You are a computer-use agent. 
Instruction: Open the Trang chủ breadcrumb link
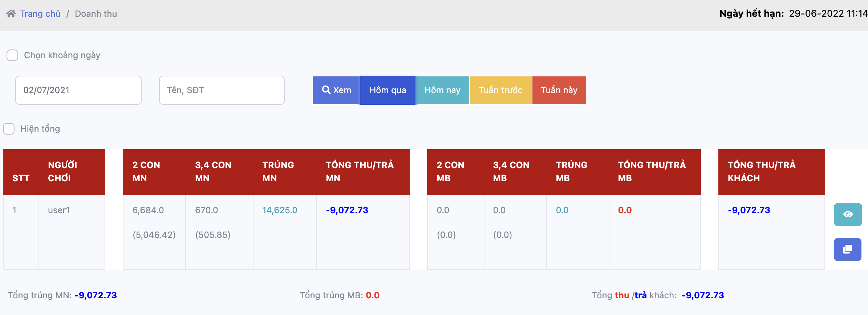tap(40, 14)
